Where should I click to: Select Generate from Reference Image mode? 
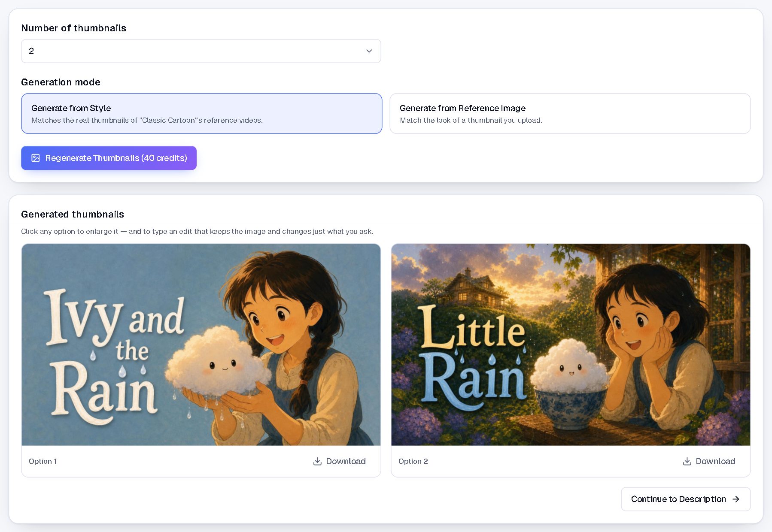tap(570, 114)
